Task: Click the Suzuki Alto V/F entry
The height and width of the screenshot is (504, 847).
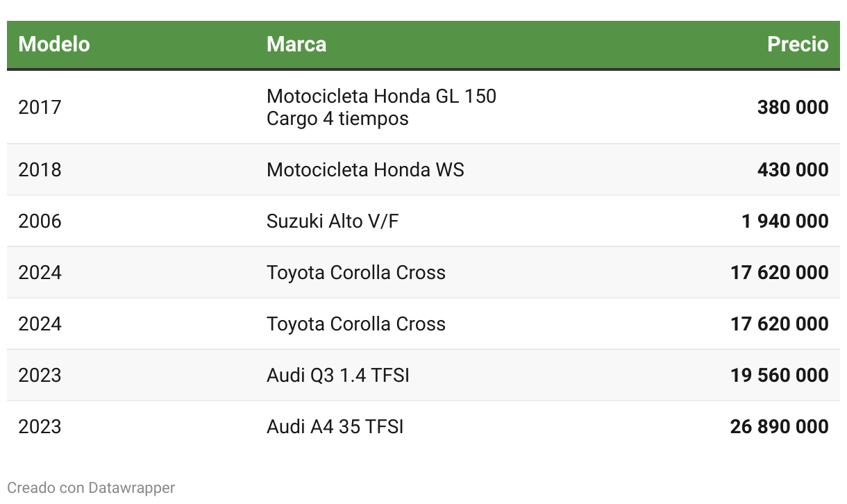Action: click(x=333, y=221)
